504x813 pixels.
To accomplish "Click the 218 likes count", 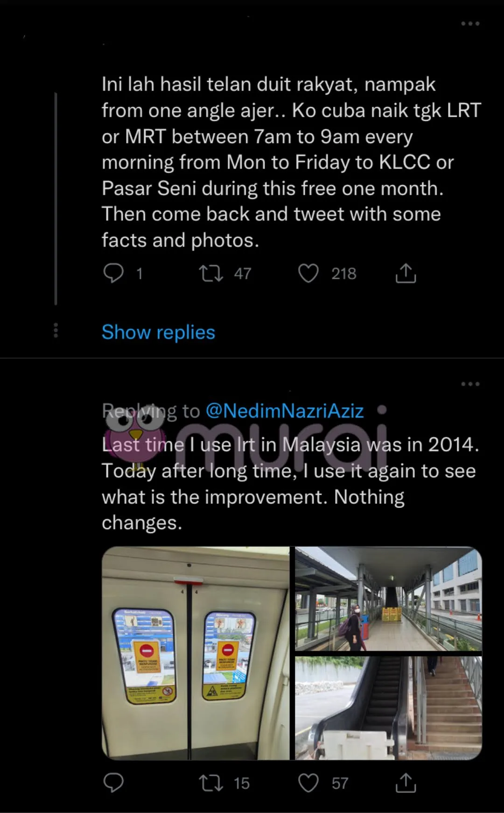I will (x=343, y=274).
